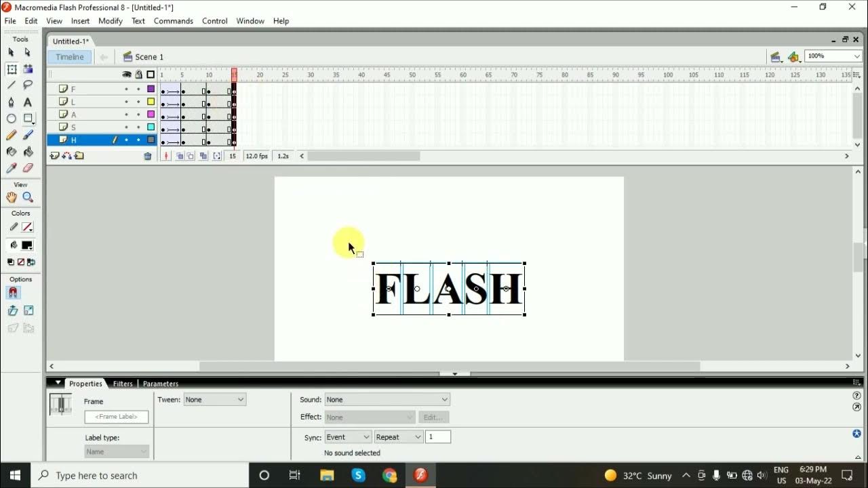The image size is (868, 488).
Task: Click the fill color swatch
Action: pyautogui.click(x=27, y=245)
